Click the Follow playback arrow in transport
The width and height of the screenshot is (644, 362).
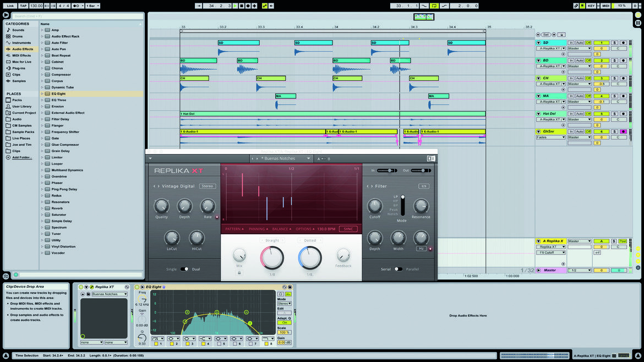198,6
